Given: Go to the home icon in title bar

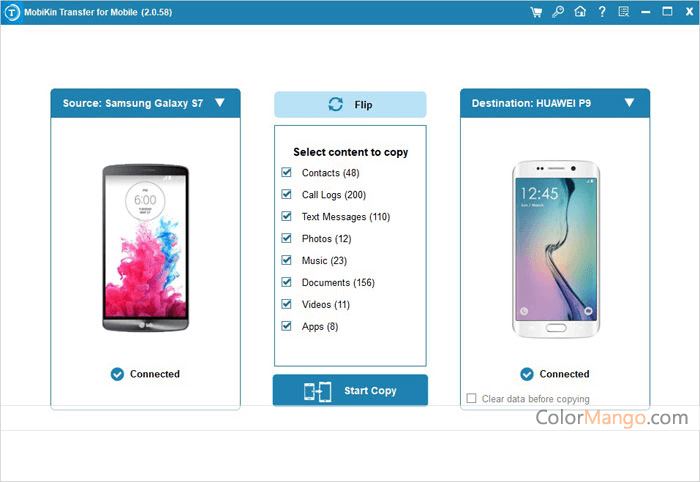Looking at the screenshot, I should [x=580, y=12].
